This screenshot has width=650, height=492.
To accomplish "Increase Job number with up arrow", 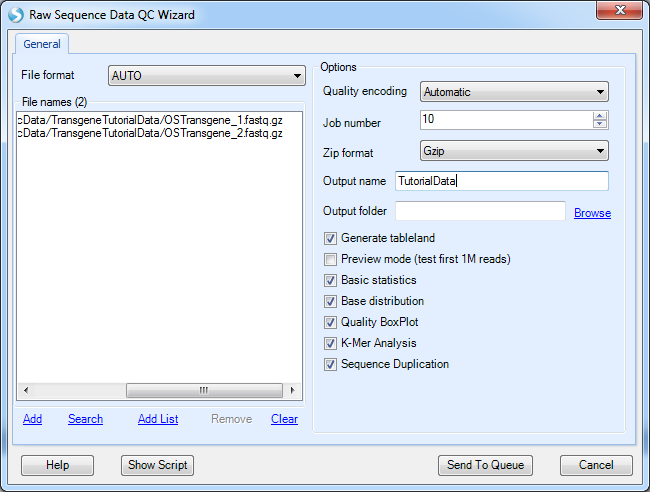I will (599, 116).
